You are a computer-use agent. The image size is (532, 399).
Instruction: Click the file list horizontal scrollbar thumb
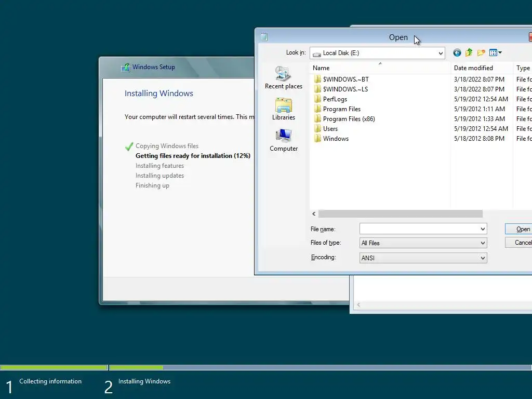click(x=401, y=214)
